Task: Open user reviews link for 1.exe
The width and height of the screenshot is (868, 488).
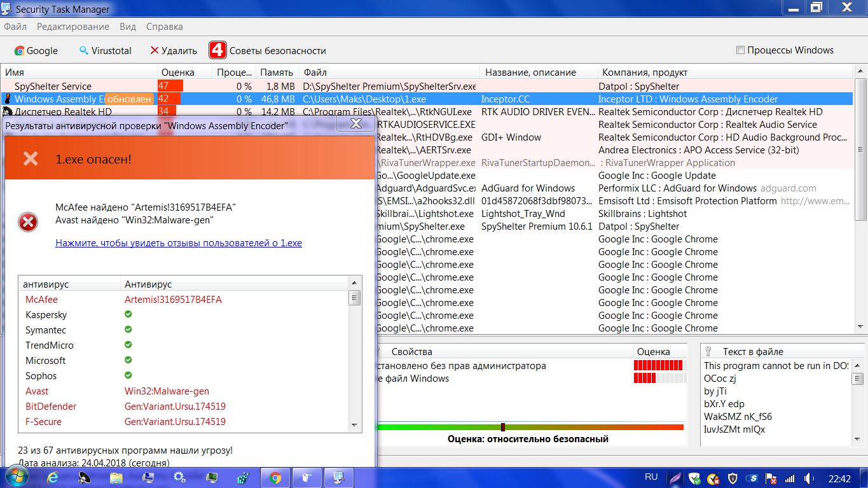Action: (x=179, y=243)
